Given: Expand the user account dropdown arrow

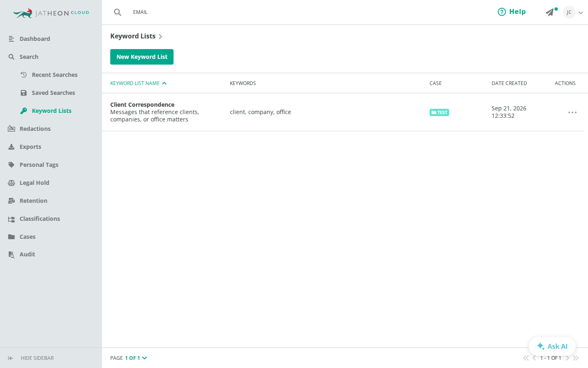Looking at the screenshot, I should tap(581, 13).
